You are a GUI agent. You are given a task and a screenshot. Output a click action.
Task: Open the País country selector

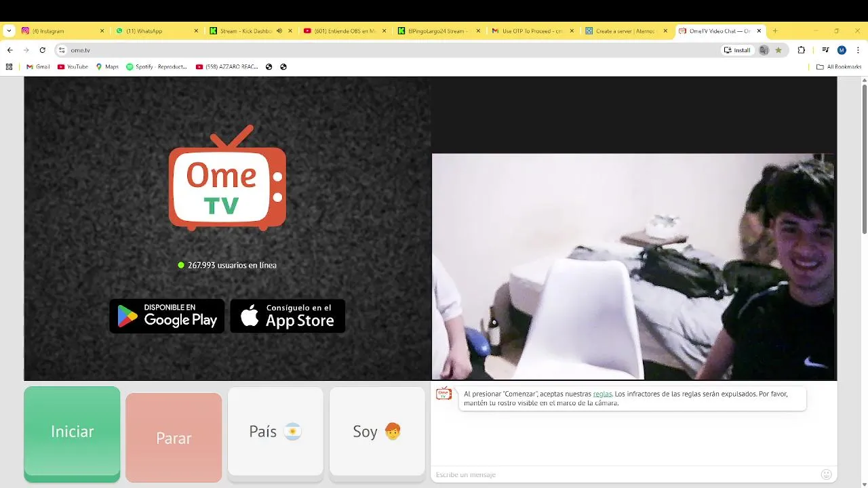[275, 432]
